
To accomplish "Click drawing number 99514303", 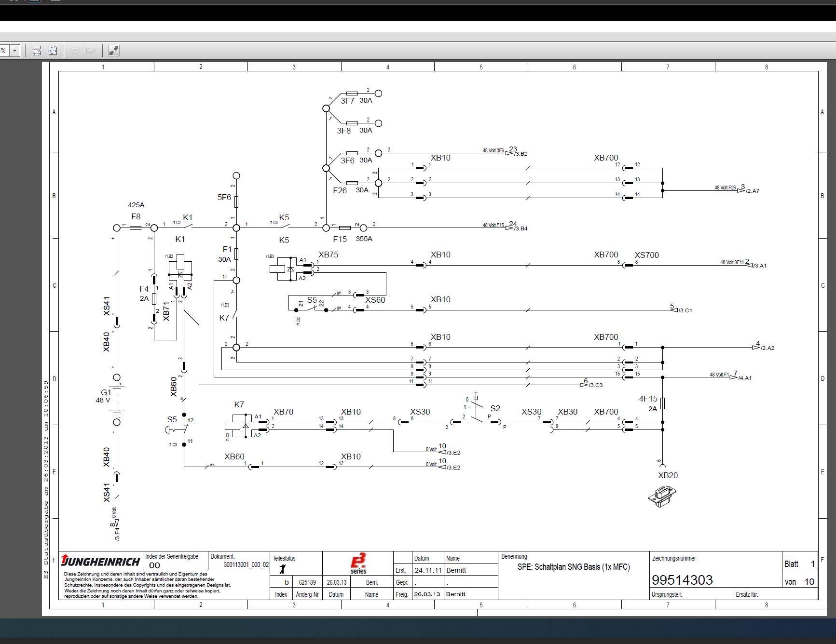I will [682, 580].
